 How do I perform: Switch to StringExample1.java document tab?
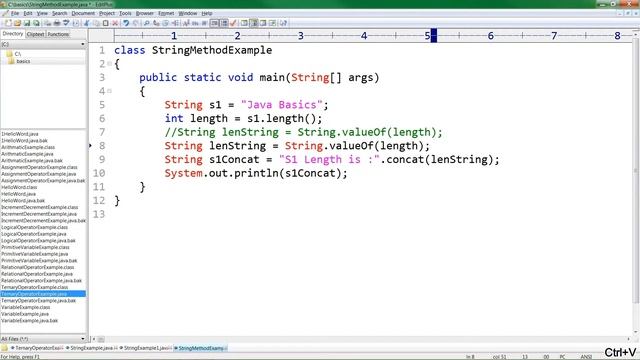coord(146,348)
